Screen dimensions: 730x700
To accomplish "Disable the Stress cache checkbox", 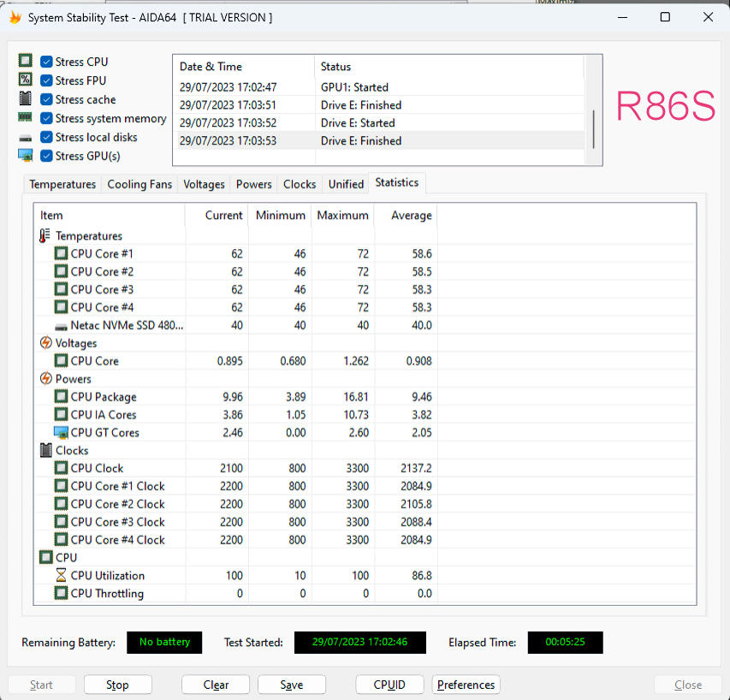I will (x=46, y=99).
